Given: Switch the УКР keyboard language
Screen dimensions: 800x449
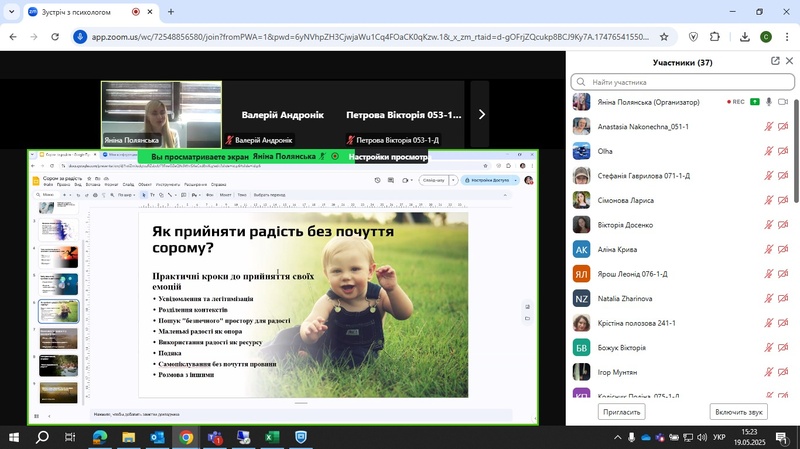Looking at the screenshot, I should (x=719, y=437).
